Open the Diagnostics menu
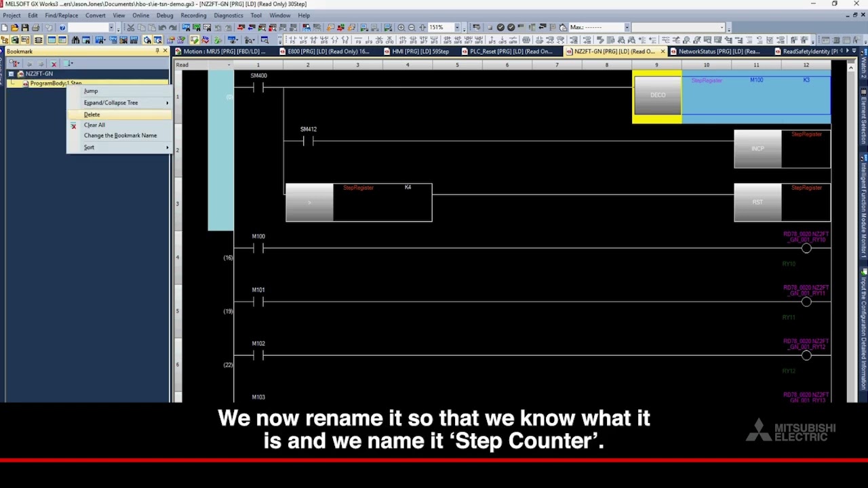The image size is (868, 488). click(x=229, y=16)
